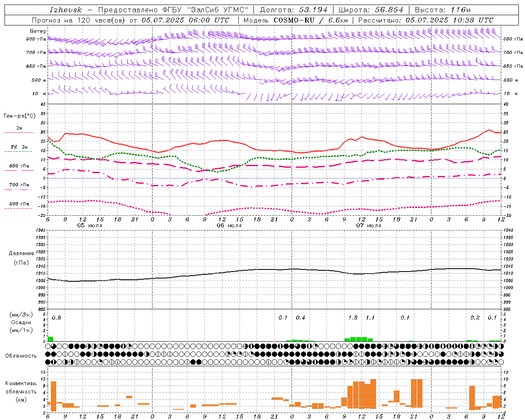Click the dashed legend line under "Td 2м"

(x=18, y=152)
